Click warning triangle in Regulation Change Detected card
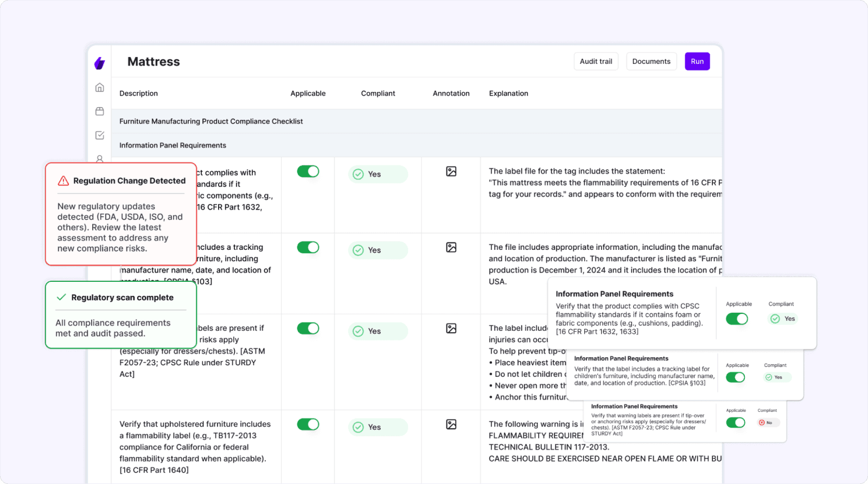This screenshot has height=484, width=868. (x=63, y=181)
